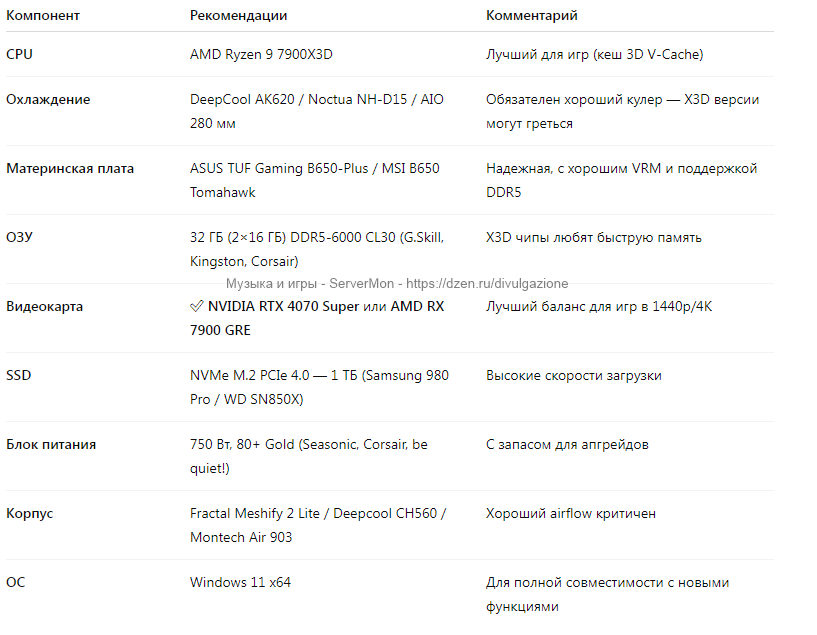The width and height of the screenshot is (817, 635).
Task: Click the Рекомендации column header
Action: point(238,16)
